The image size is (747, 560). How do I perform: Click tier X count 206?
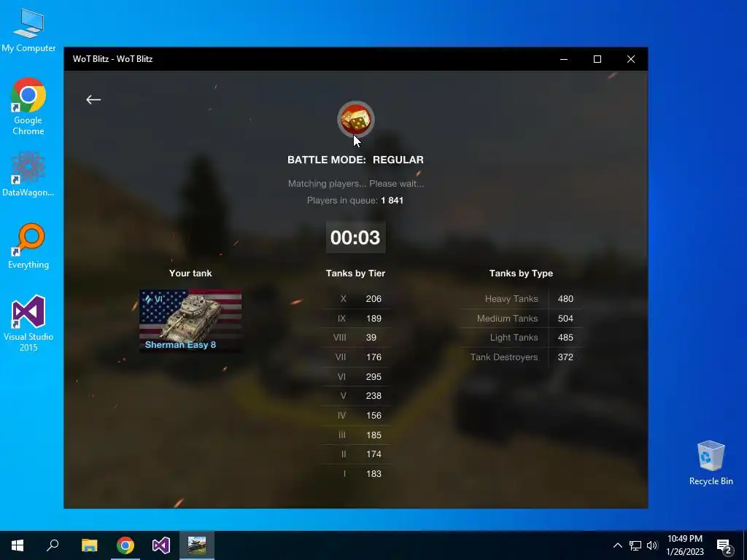(x=373, y=299)
